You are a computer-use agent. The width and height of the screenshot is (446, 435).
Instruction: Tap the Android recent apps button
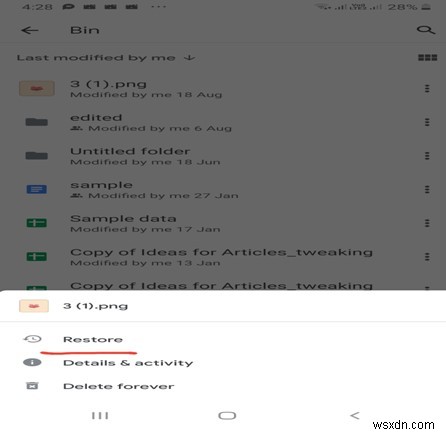[100, 416]
